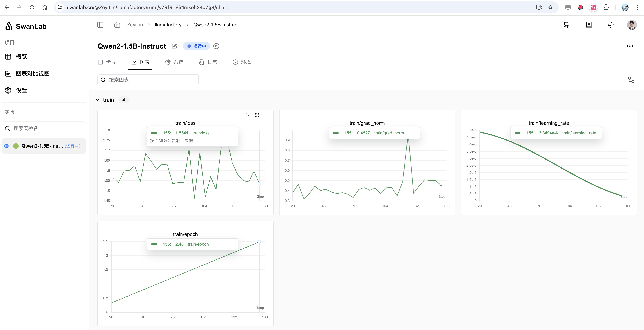Expand train/loss chart to fullscreen
644x330 pixels.
point(257,115)
